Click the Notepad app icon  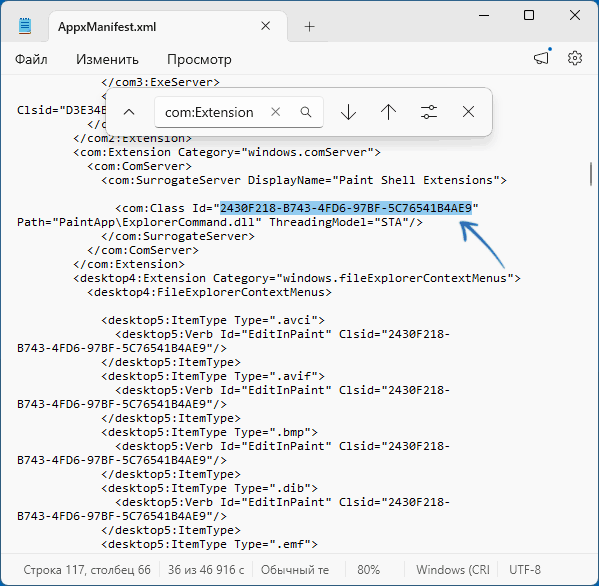pyautogui.click(x=25, y=26)
